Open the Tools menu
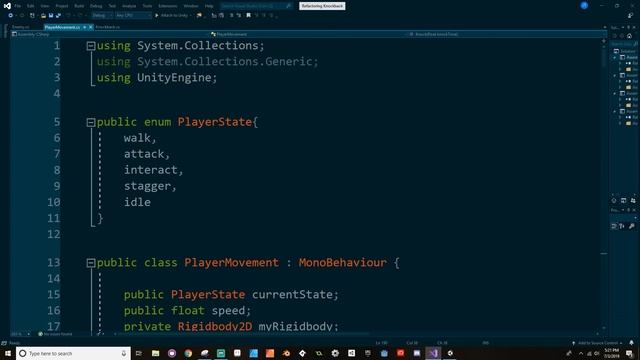The height and width of the screenshot is (360, 640). 147,6
